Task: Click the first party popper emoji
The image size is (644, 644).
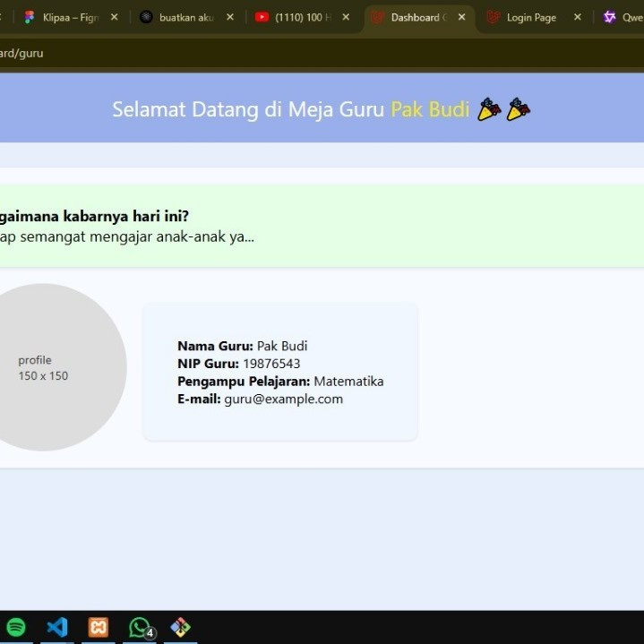Action: coord(489,109)
